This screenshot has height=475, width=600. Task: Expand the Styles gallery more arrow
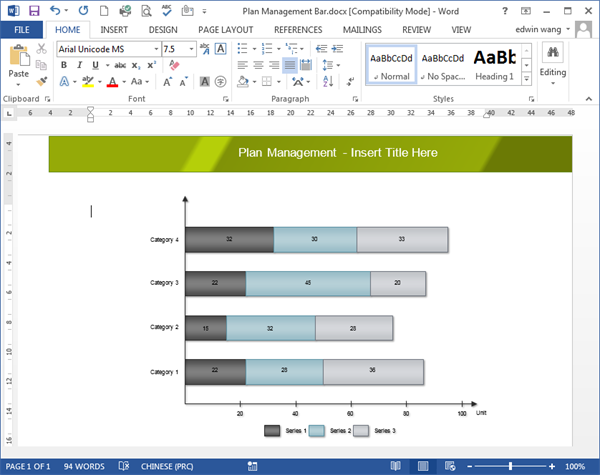pos(527,79)
